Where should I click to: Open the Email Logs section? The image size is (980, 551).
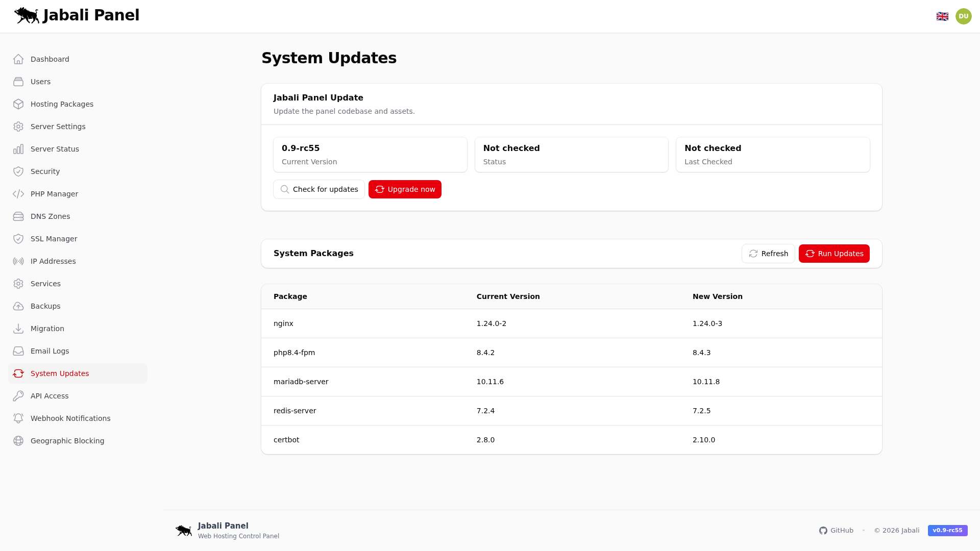pyautogui.click(x=50, y=351)
